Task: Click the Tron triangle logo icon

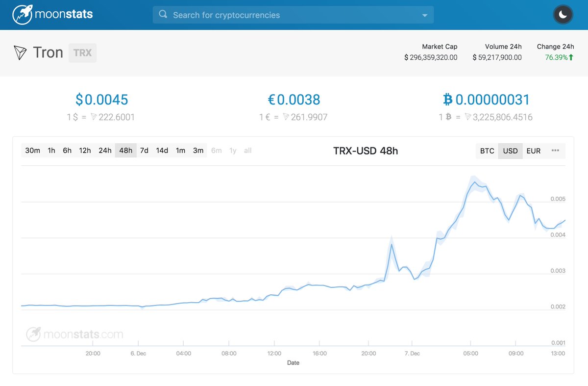Action: coord(20,52)
